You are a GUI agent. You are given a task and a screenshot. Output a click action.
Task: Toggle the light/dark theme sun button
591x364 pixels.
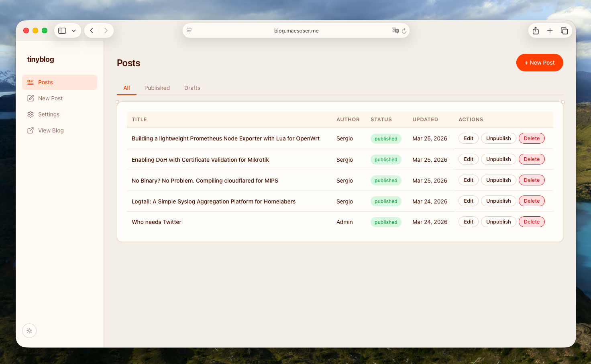coord(29,331)
